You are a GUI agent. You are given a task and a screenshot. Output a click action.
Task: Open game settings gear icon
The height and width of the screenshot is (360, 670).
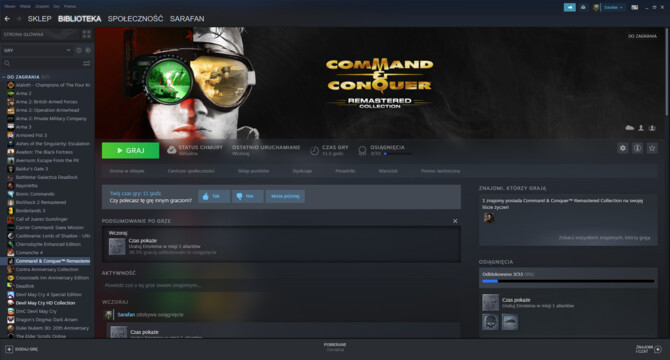[x=623, y=148]
